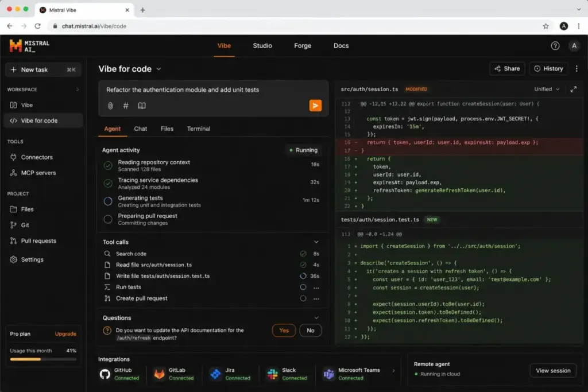Collapse the Questions section chevron

pos(316,318)
